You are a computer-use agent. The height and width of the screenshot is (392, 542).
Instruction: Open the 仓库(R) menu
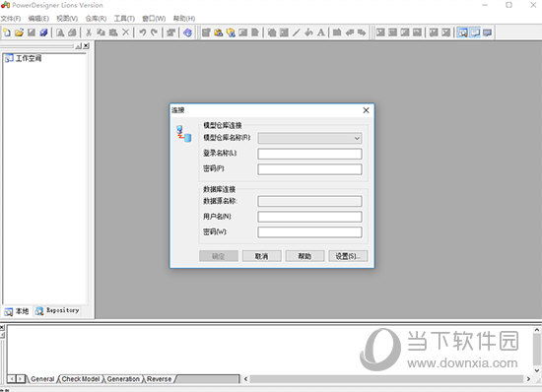pyautogui.click(x=96, y=19)
